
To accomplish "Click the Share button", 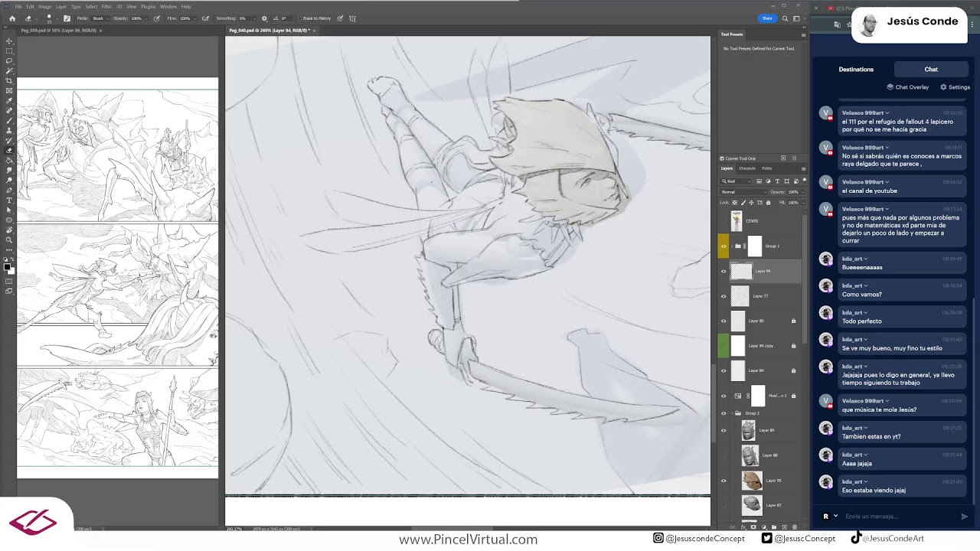I will [767, 18].
